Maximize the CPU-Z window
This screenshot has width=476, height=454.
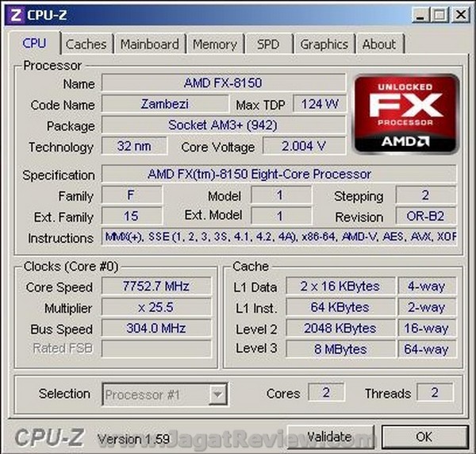tap(440, 14)
